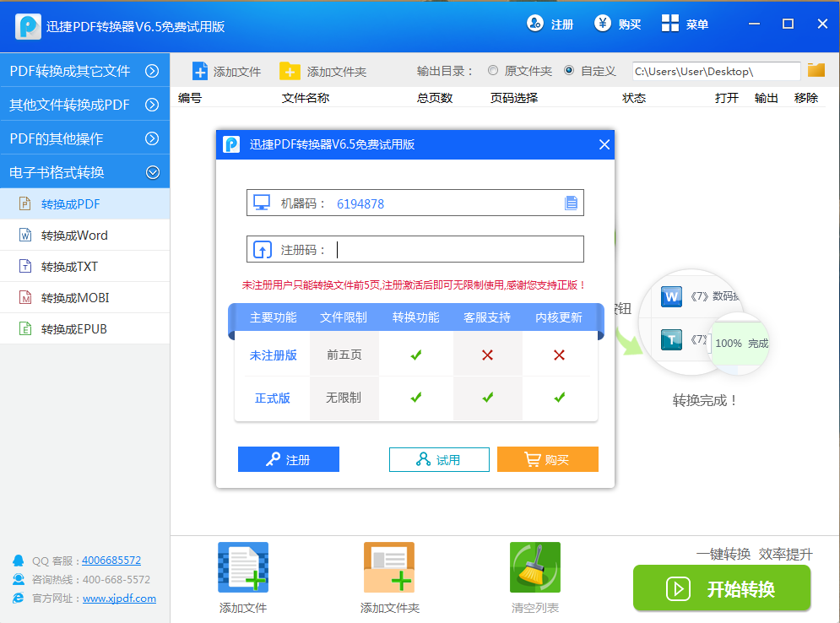Click the 添加文件夹 yellow folder toolbar icon
The width and height of the screenshot is (840, 623).
click(290, 71)
